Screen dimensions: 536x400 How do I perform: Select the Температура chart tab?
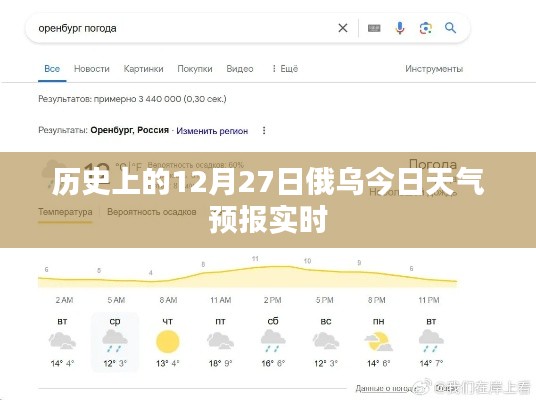click(65, 212)
